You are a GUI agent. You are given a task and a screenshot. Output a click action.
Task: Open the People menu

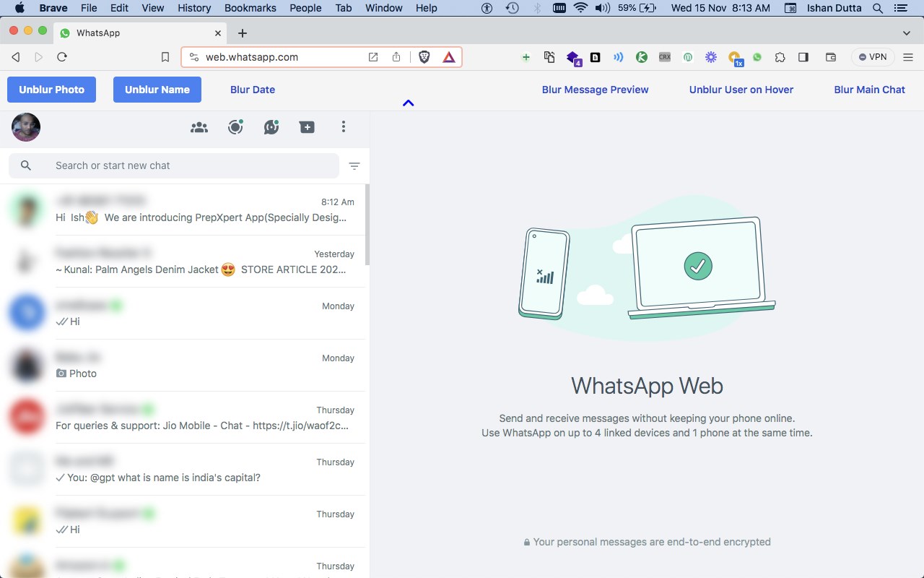305,8
